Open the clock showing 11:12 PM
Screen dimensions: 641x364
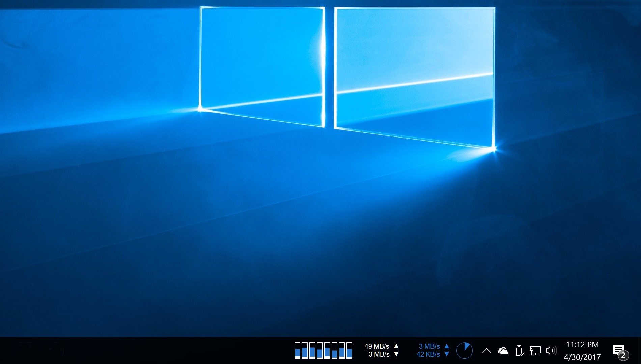pyautogui.click(x=582, y=345)
